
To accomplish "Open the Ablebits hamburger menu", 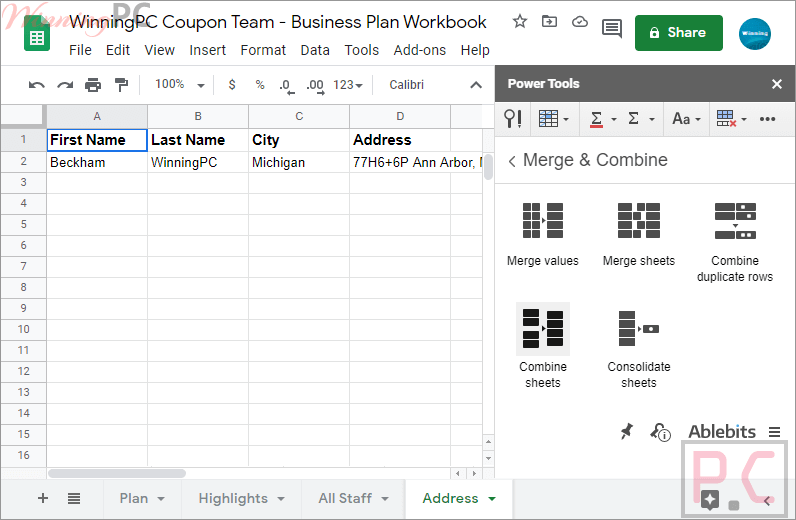I will pos(774,432).
